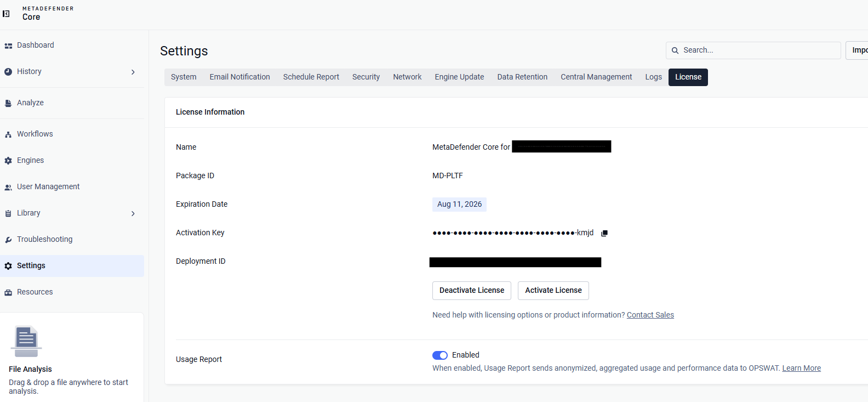
Task: Click the User Management people icon
Action: [8, 187]
